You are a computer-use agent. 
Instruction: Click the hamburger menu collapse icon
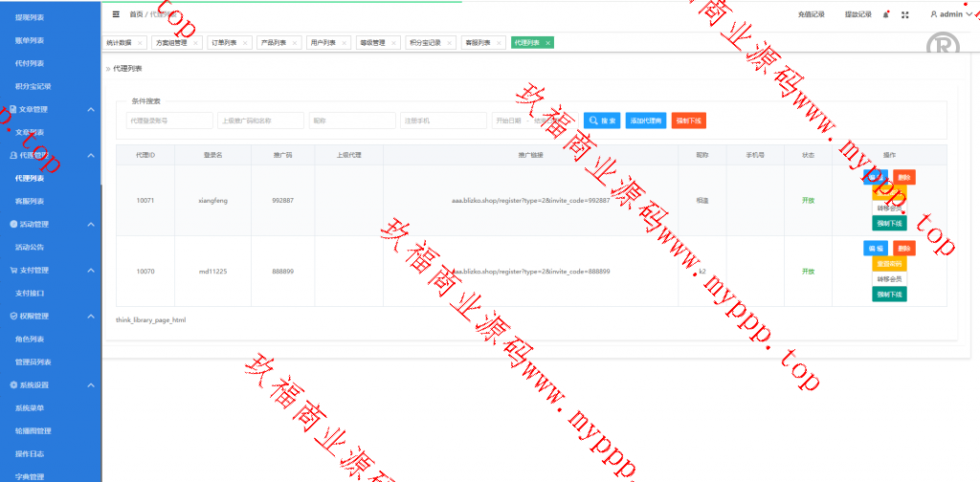(x=116, y=14)
